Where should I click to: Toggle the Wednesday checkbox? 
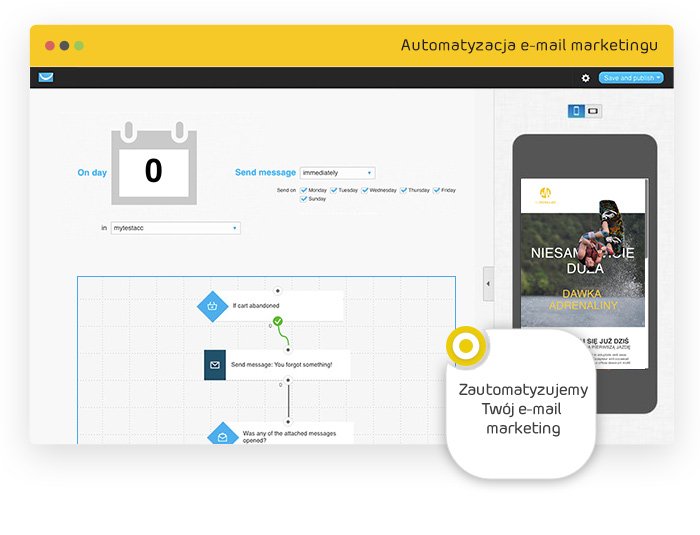click(366, 190)
